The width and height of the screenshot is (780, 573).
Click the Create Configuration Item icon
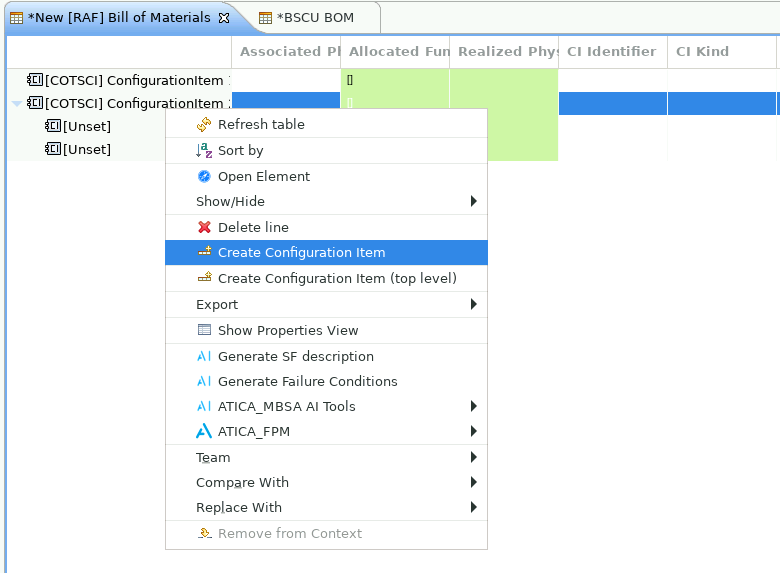pos(204,252)
